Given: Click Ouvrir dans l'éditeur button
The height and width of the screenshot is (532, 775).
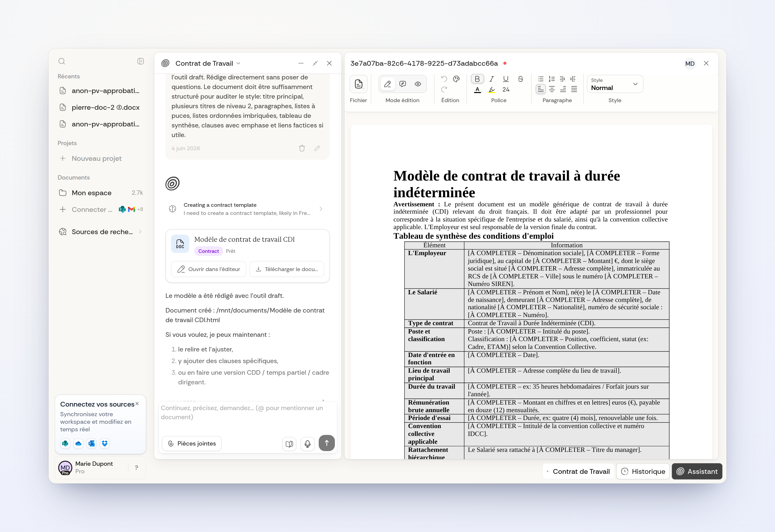Looking at the screenshot, I should pos(209,269).
